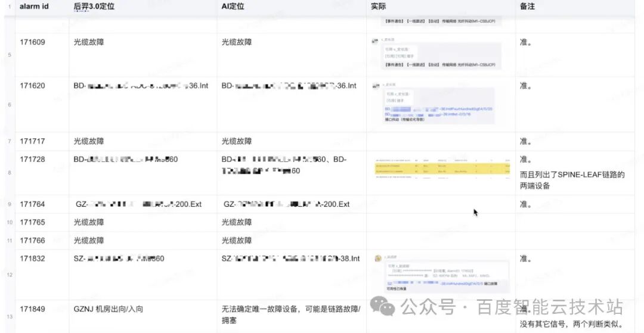Image resolution: width=644 pixels, height=333 pixels.
Task: Select 备注 "准。" for alarm 171764
Action: [x=526, y=204]
